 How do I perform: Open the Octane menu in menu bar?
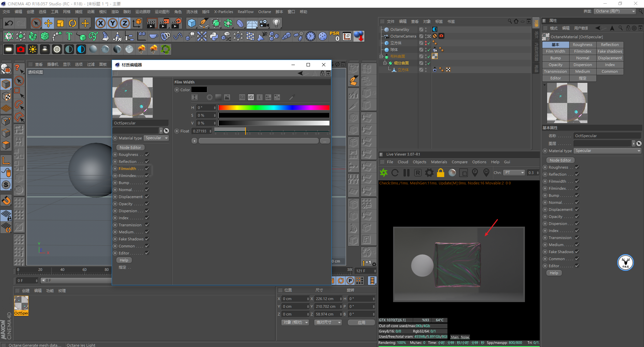pyautogui.click(x=264, y=12)
